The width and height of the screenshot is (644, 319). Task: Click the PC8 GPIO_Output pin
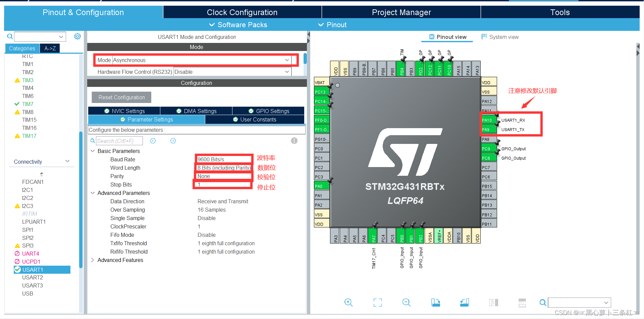489,158
